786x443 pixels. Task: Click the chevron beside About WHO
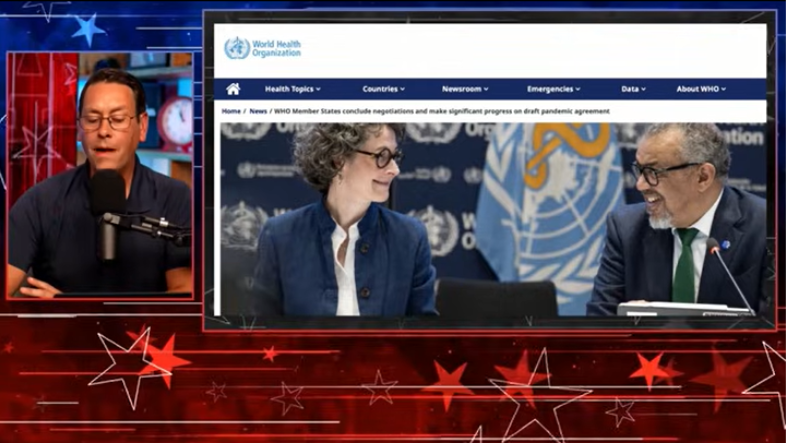723,90
